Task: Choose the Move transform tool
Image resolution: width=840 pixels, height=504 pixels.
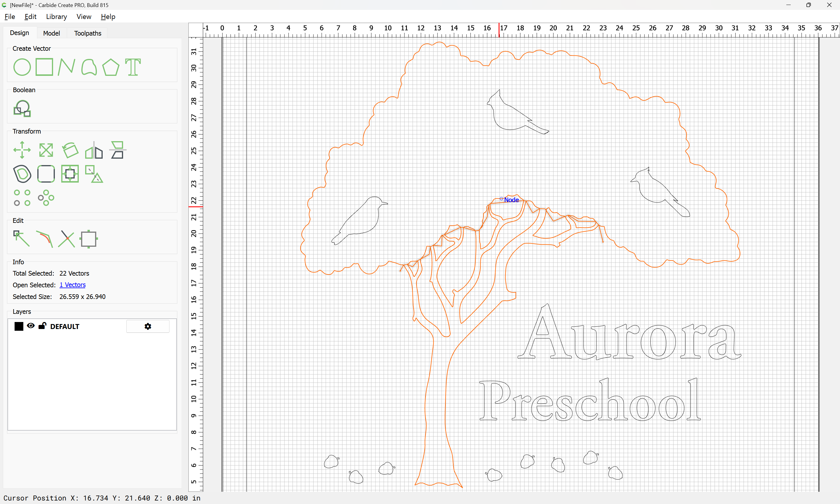Action: pos(22,150)
